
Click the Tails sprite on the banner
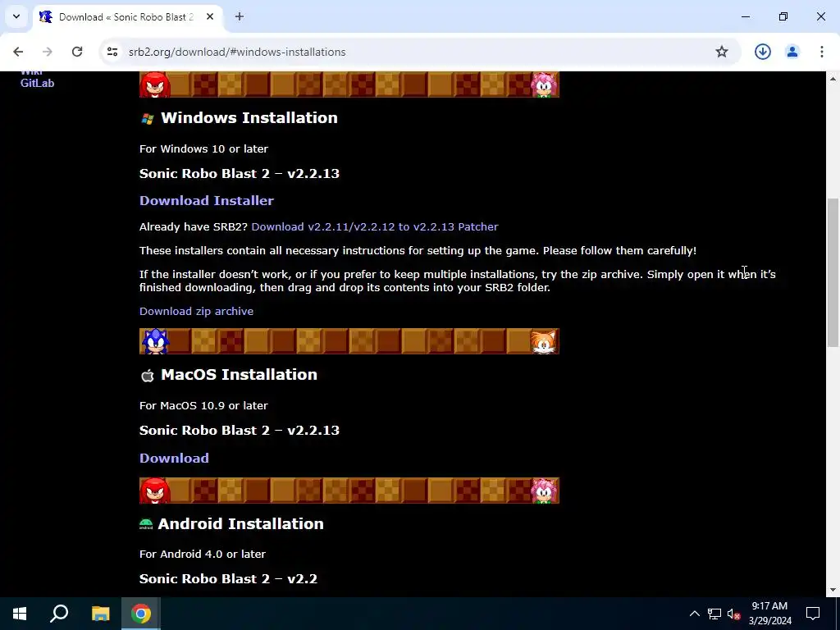pos(544,342)
